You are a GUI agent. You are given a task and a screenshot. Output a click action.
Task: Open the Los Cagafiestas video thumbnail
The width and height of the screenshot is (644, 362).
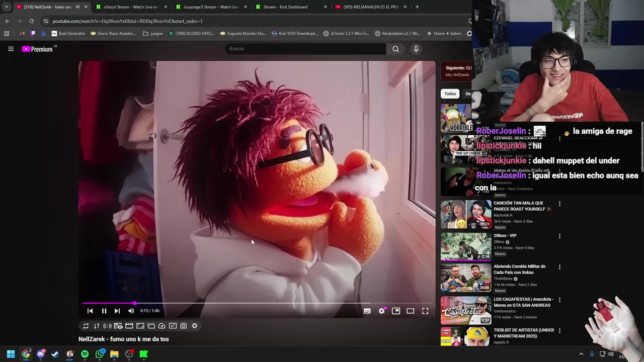(466, 310)
